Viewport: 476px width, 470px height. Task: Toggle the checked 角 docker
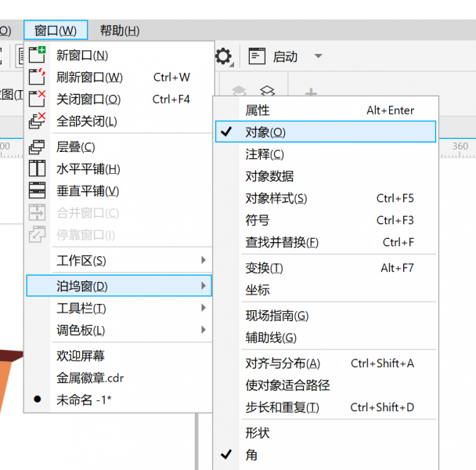pos(326,455)
